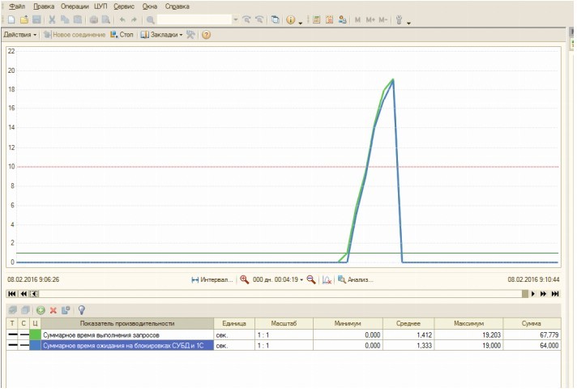
Task: Click the end timestamp 08.02.2016 9:10:44
Action: click(533, 279)
